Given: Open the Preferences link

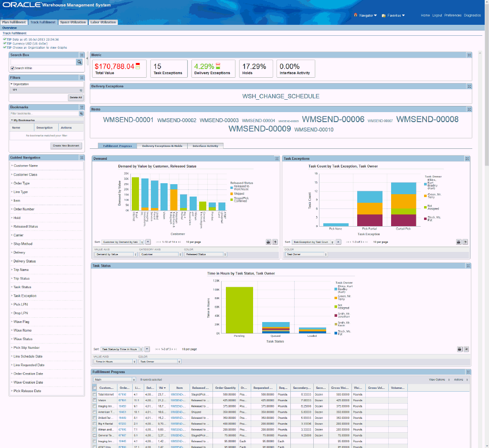Looking at the screenshot, I should point(453,15).
